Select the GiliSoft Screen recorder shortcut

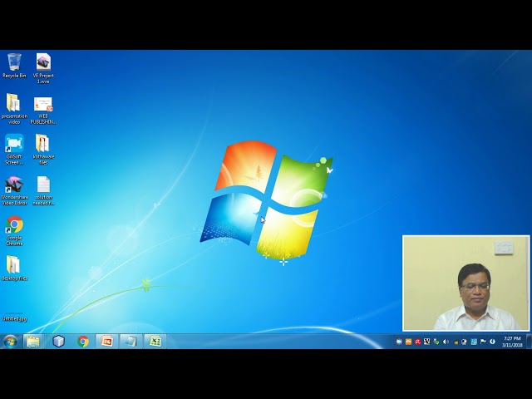(x=14, y=150)
